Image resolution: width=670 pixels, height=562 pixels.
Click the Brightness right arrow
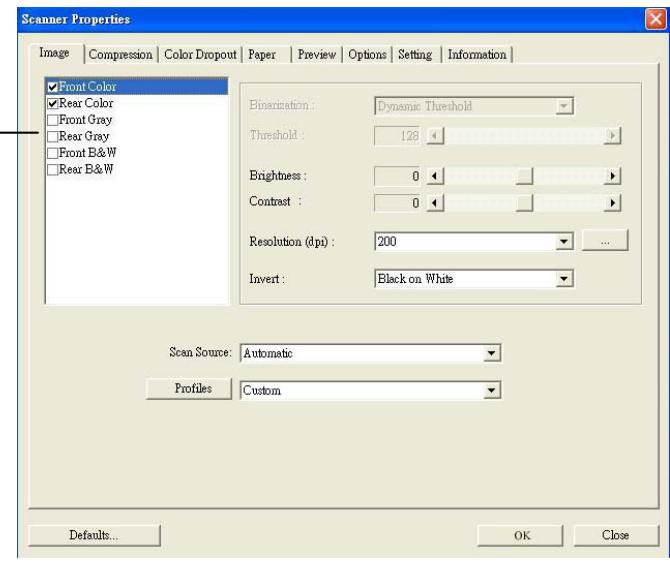(612, 176)
